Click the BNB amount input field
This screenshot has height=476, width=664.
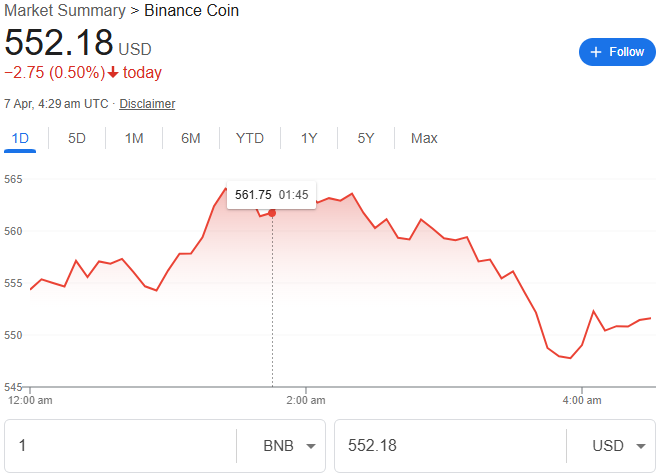point(120,446)
